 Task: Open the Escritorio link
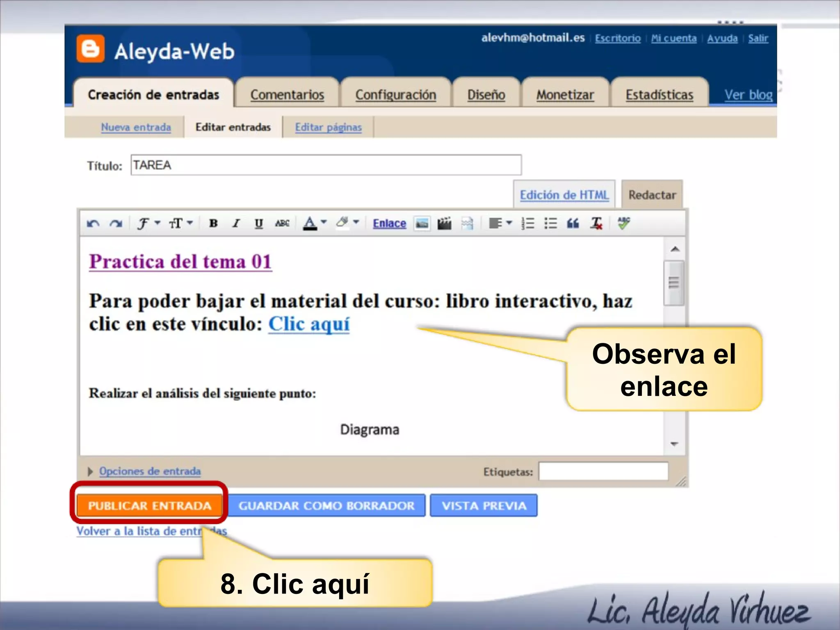618,38
